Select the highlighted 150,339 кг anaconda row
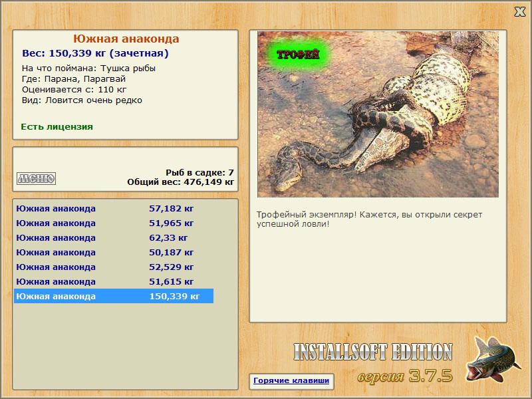The height and width of the screenshot is (399, 532). [x=114, y=296]
